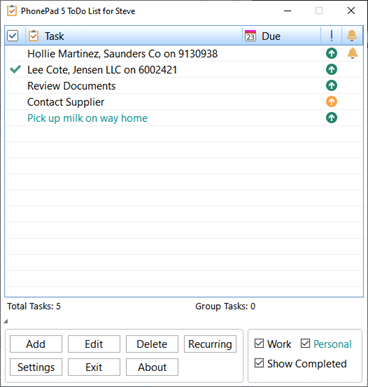Sort by the Due column header
Image resolution: width=368 pixels, height=387 pixels.
pyautogui.click(x=281, y=36)
